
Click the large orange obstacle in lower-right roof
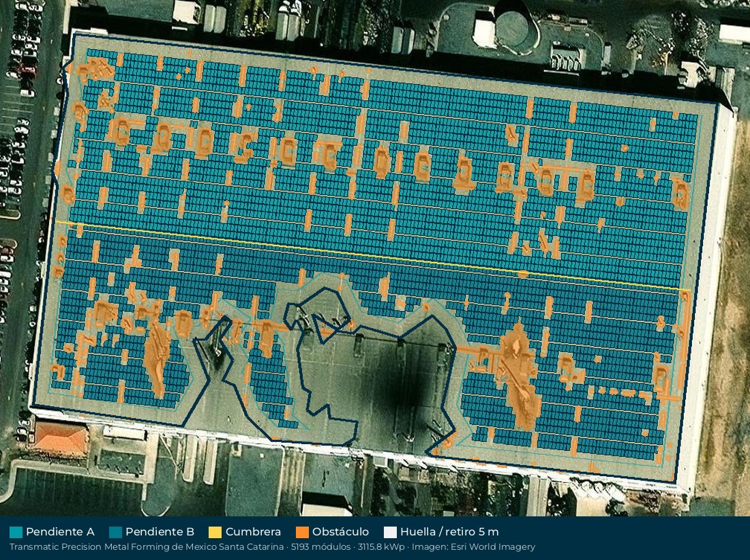click(519, 376)
